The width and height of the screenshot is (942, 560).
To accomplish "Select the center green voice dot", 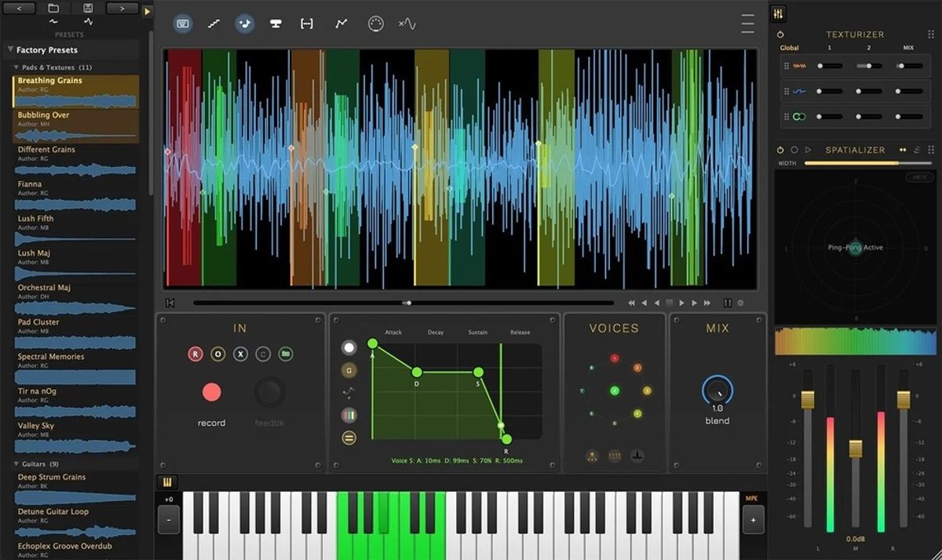I will tap(615, 391).
